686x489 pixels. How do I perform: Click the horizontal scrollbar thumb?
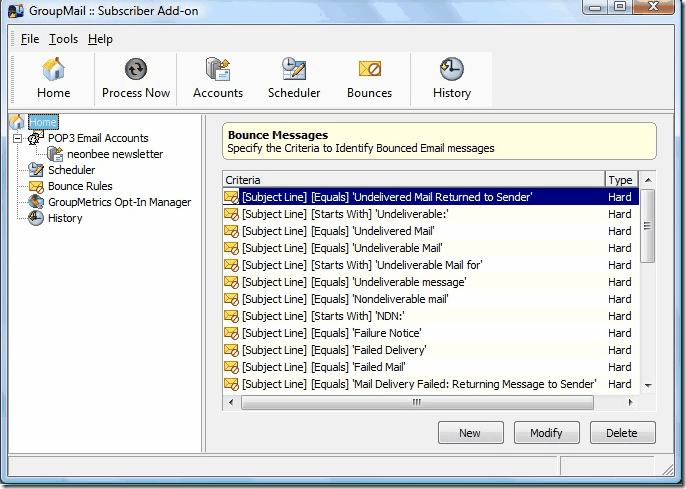click(417, 402)
